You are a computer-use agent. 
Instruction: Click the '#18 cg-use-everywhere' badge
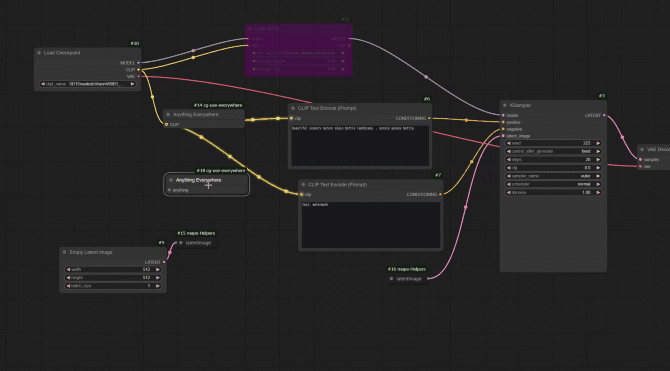221,171
